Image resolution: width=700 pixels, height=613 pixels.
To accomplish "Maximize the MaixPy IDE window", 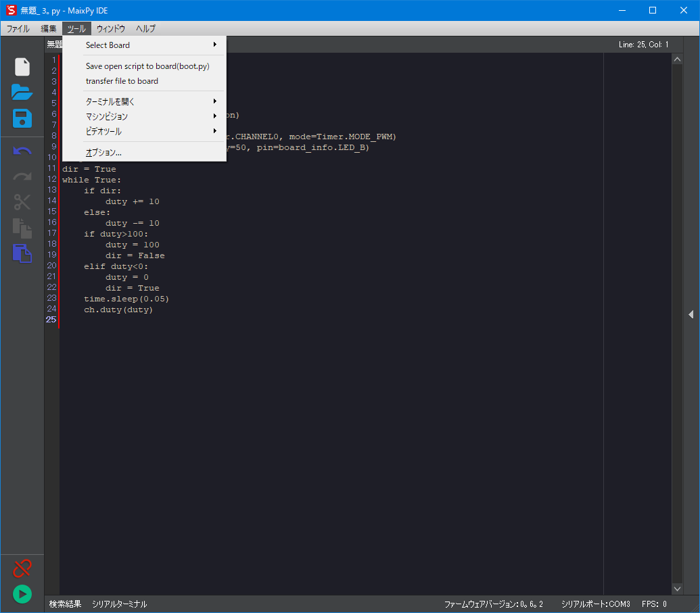I will (653, 10).
